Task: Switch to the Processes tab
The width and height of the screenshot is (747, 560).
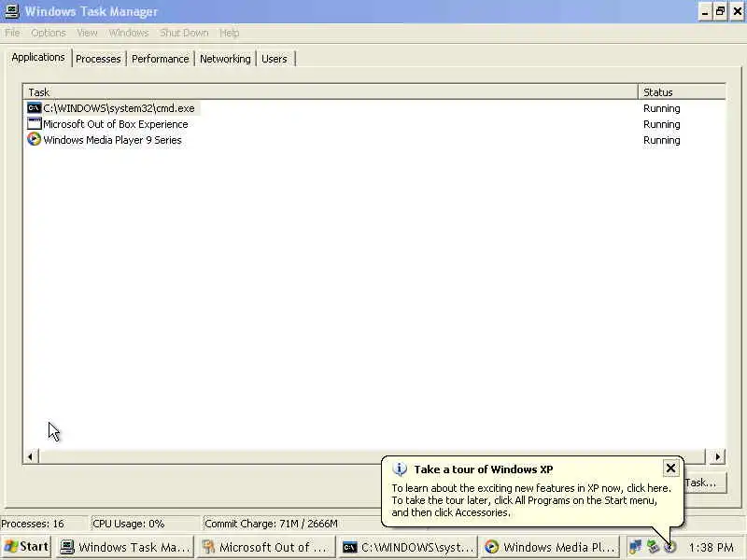Action: point(98,59)
